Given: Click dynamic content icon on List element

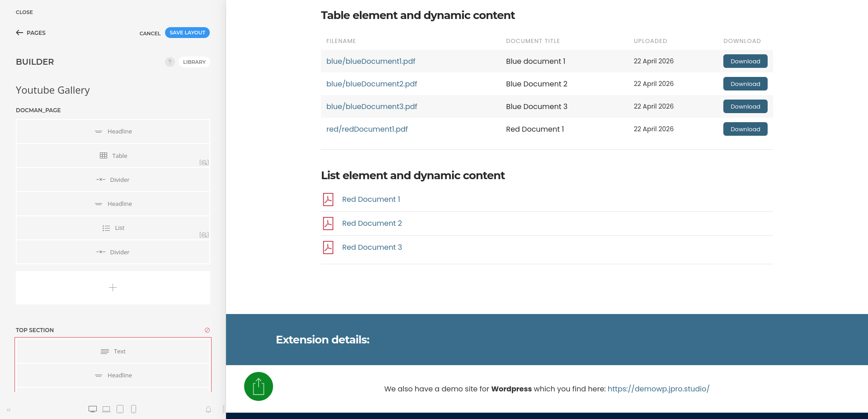Looking at the screenshot, I should pos(204,235).
